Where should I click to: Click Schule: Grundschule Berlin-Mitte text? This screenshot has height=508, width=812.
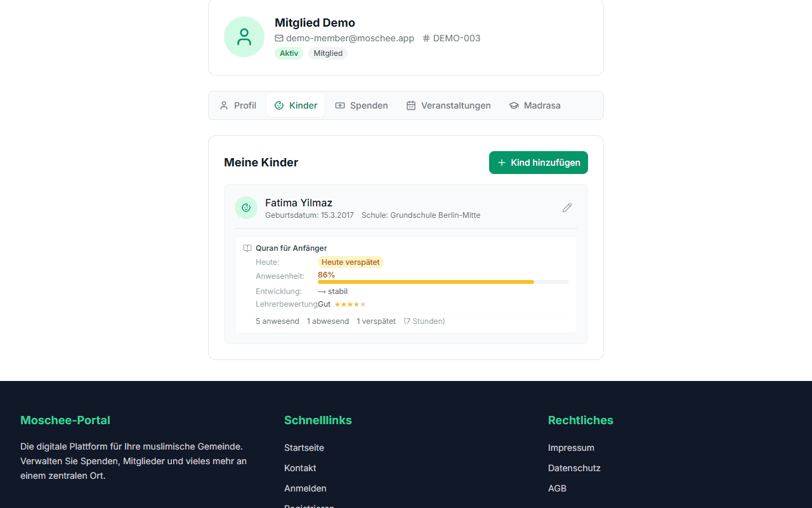click(421, 215)
